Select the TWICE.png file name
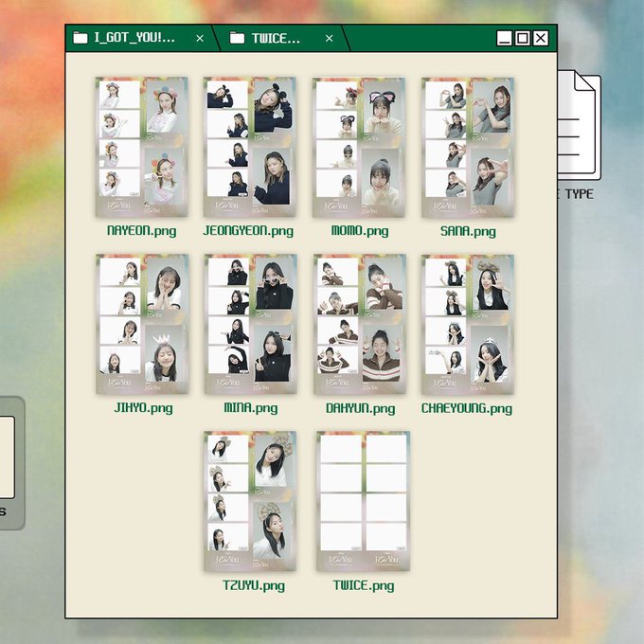 click(364, 585)
